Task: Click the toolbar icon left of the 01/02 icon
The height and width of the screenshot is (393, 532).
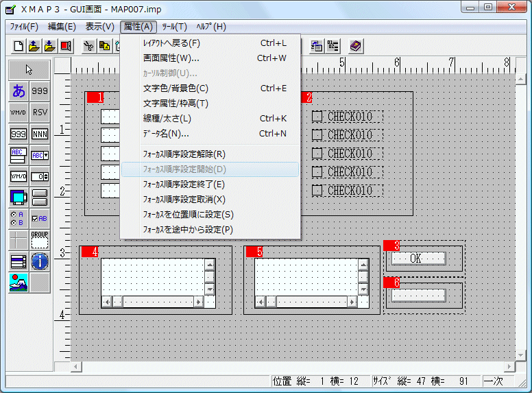Action: click(317, 46)
